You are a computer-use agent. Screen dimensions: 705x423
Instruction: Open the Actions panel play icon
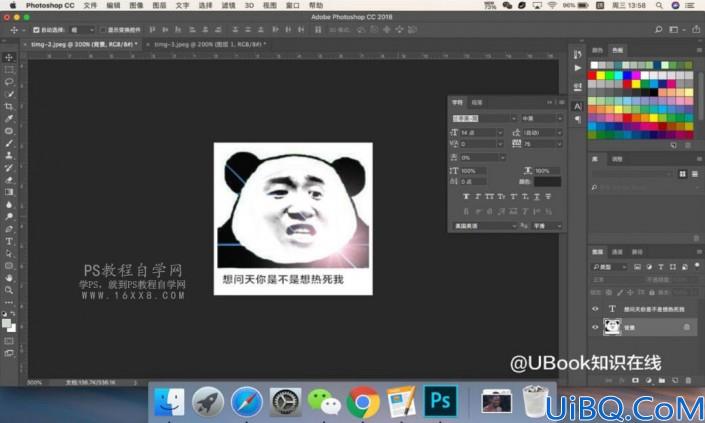point(578,68)
